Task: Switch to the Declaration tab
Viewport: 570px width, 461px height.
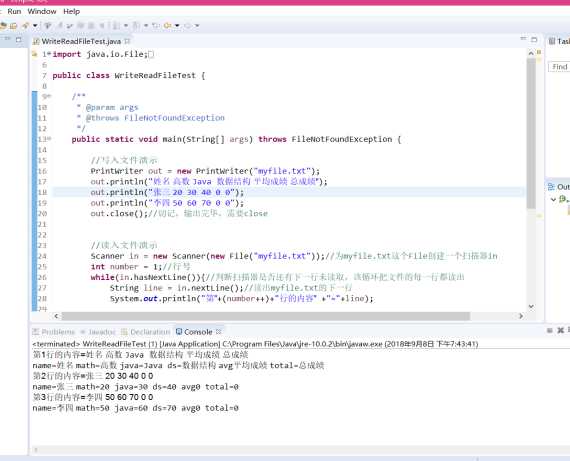Action: tap(146, 332)
